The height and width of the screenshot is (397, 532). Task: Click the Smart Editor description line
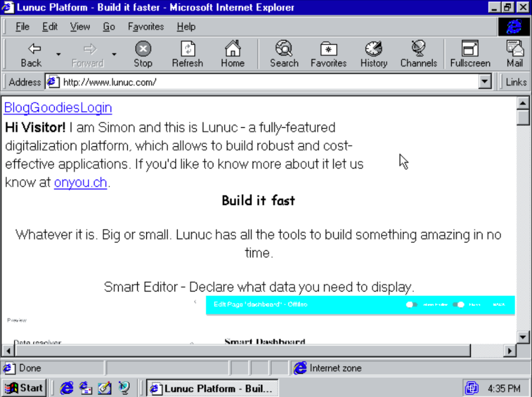(x=259, y=287)
